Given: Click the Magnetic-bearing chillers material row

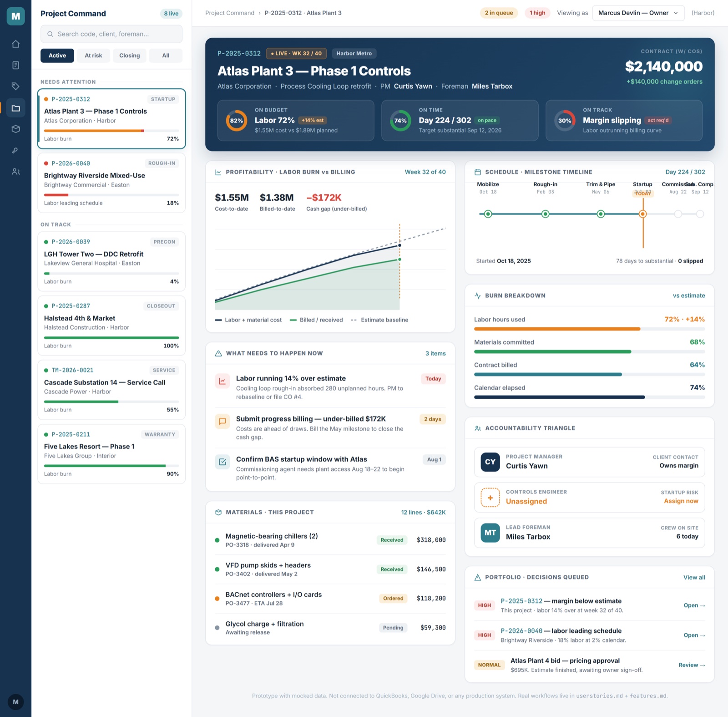Looking at the screenshot, I should (x=330, y=540).
